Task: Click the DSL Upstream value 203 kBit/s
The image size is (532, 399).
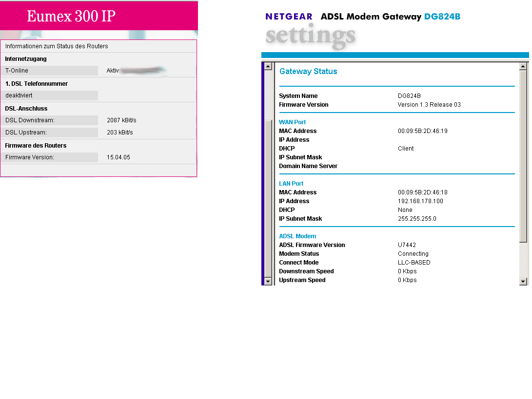Action: pos(120,132)
